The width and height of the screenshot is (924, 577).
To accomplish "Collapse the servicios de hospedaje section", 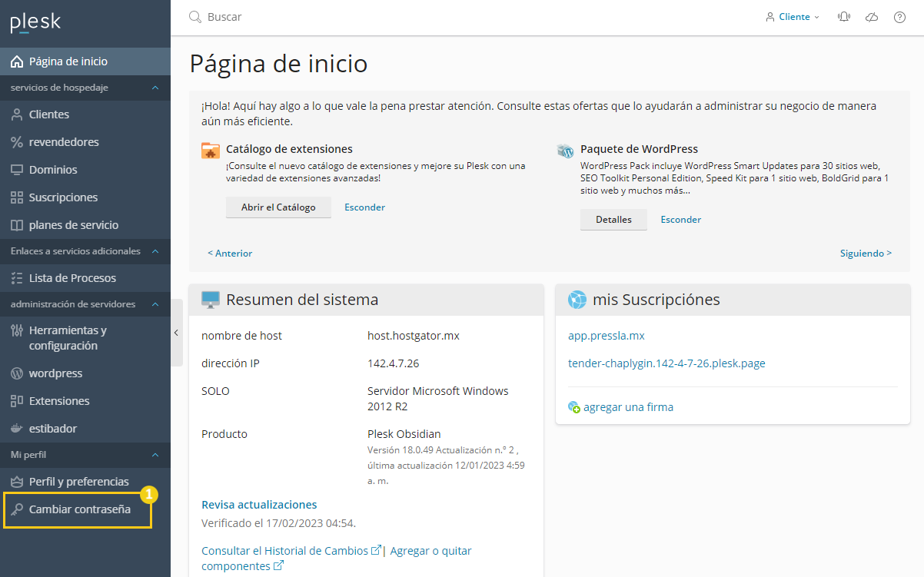I will [155, 88].
